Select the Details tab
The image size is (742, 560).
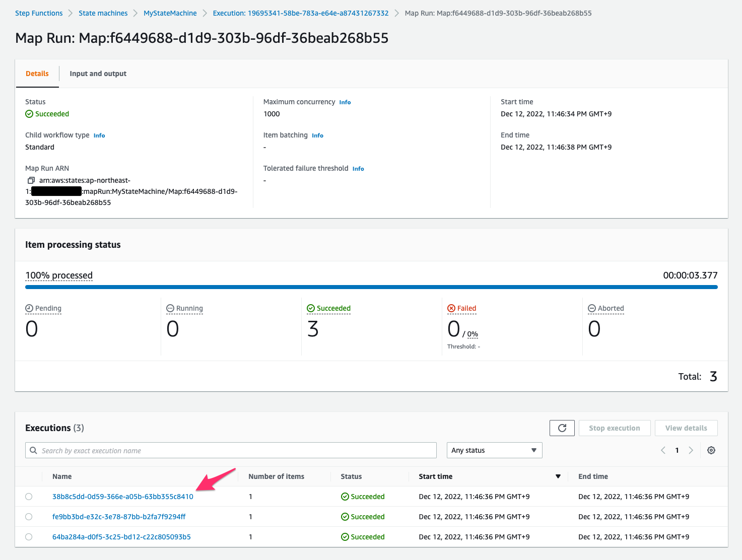(x=37, y=74)
